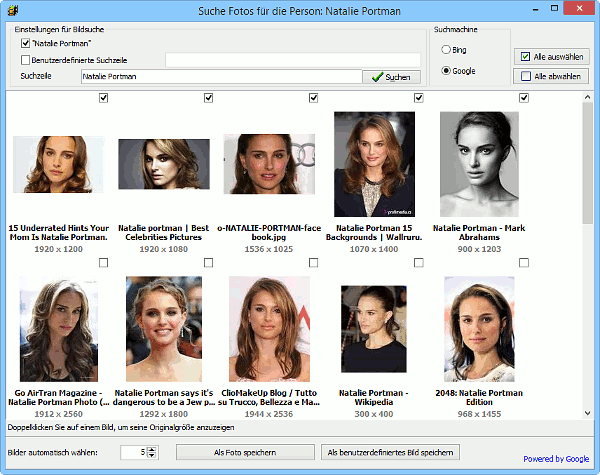Click the Alle abwählen button
The height and width of the screenshot is (475, 600).
(551, 76)
